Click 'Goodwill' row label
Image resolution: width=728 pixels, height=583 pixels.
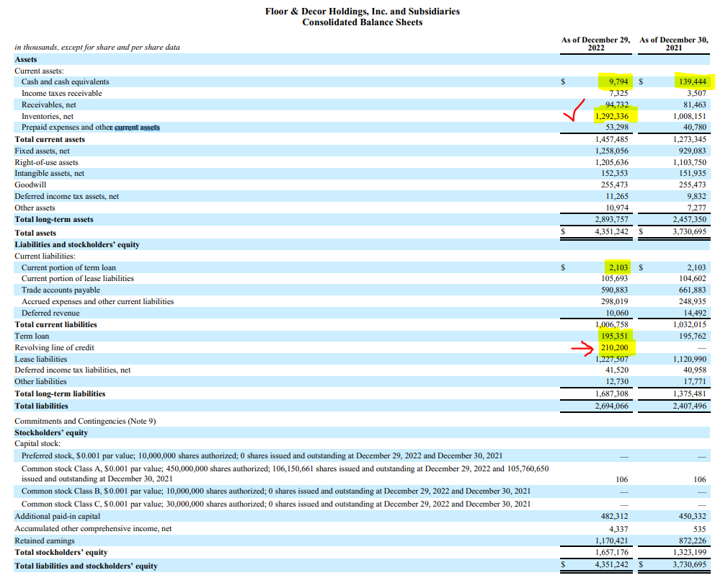30,184
